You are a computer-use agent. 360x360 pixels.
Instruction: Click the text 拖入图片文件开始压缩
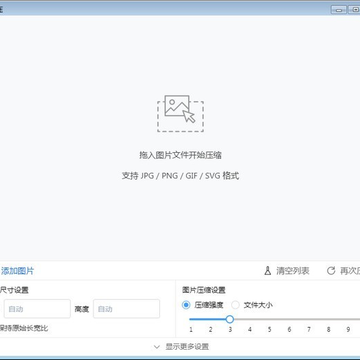pos(180,155)
